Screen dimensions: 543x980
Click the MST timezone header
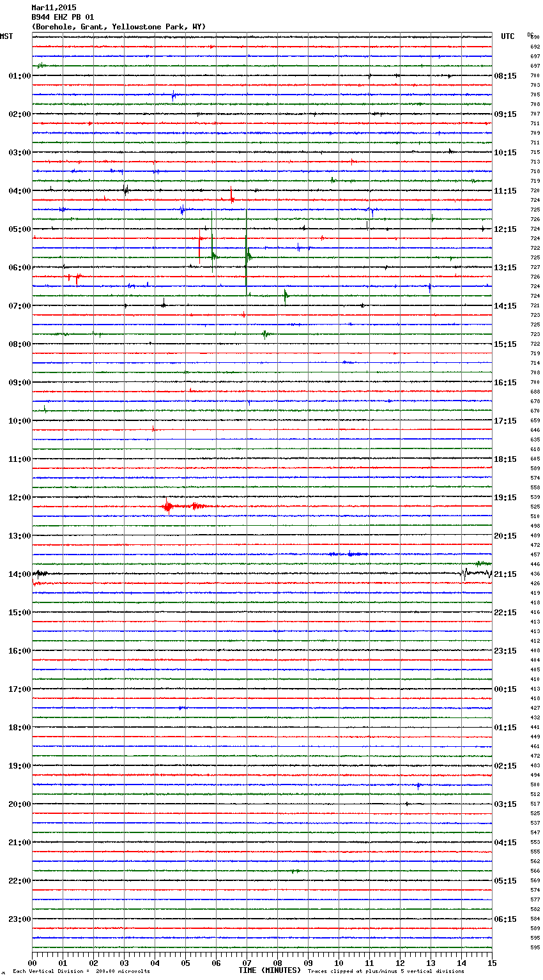(6, 36)
